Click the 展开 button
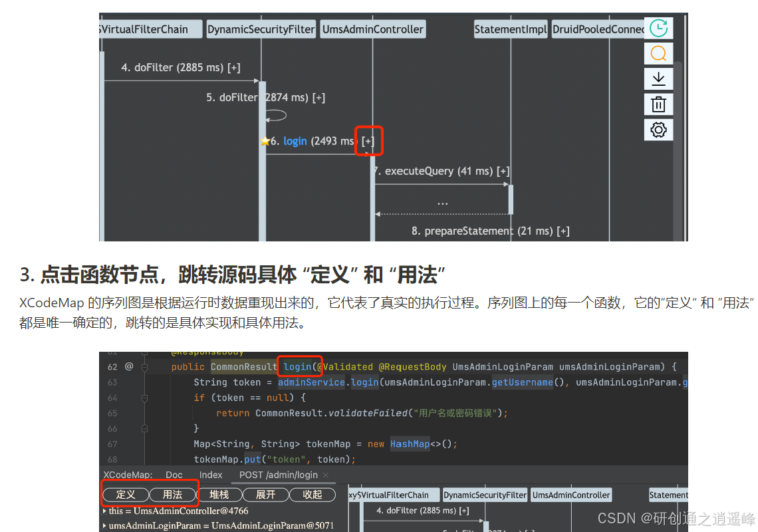This screenshot has width=758, height=532. point(265,495)
